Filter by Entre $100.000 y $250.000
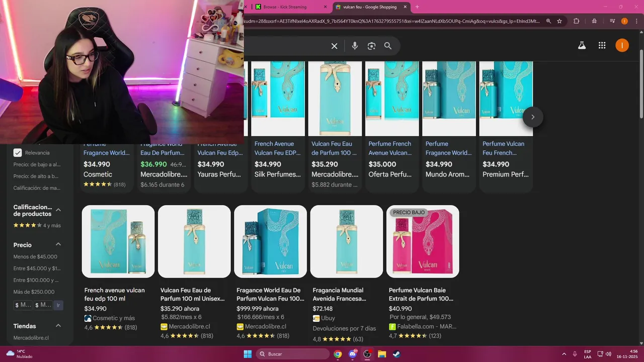 point(36,280)
